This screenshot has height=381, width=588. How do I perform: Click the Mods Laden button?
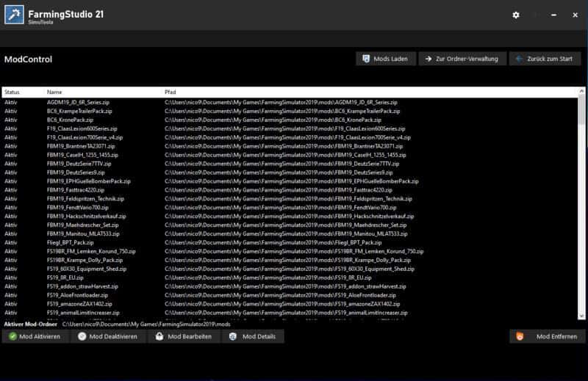(x=386, y=59)
